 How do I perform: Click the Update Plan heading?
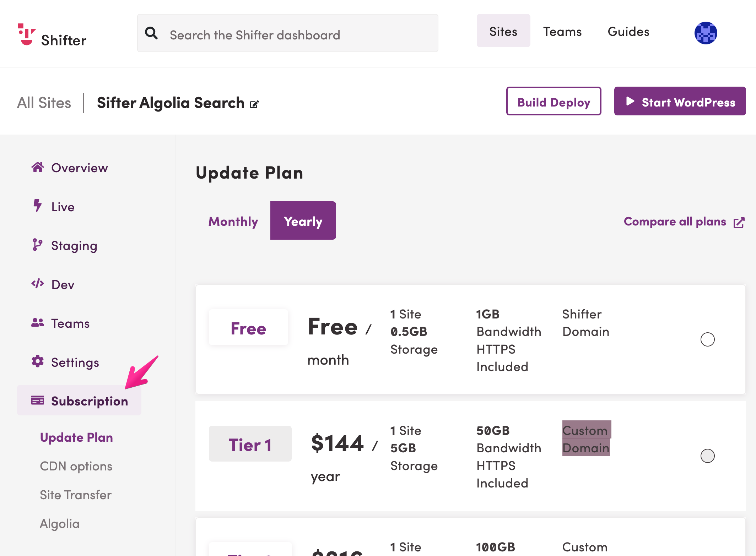249,173
